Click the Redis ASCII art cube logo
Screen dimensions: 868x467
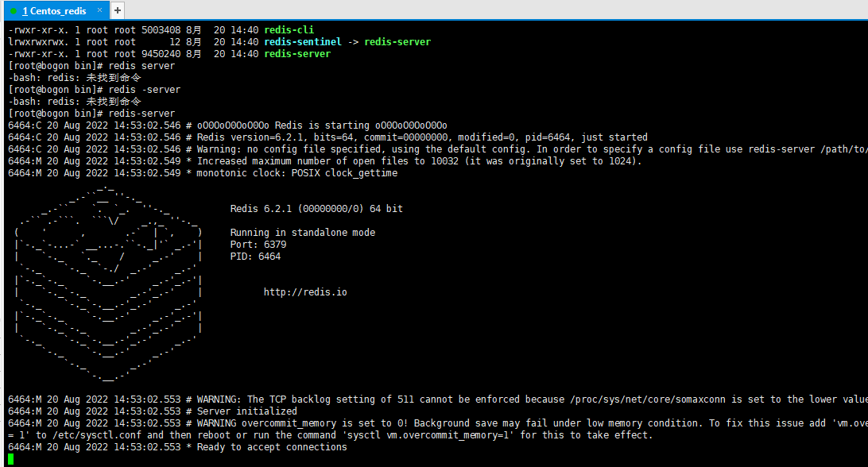108,285
